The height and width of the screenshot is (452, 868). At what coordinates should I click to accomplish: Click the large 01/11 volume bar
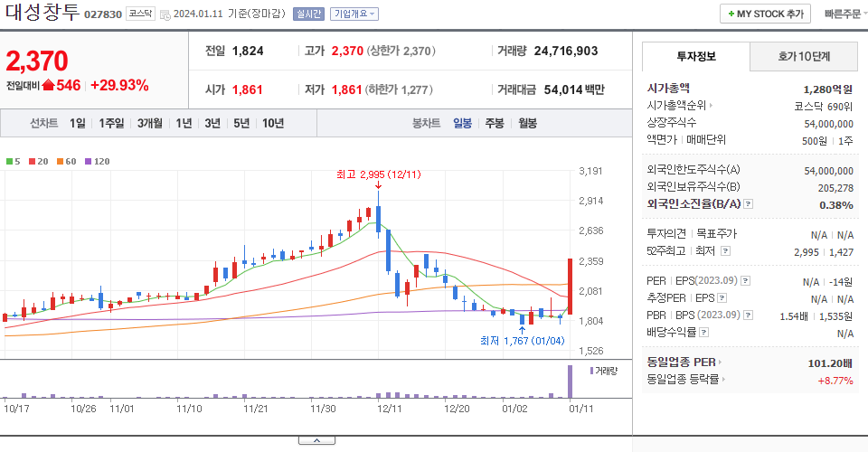[570, 381]
